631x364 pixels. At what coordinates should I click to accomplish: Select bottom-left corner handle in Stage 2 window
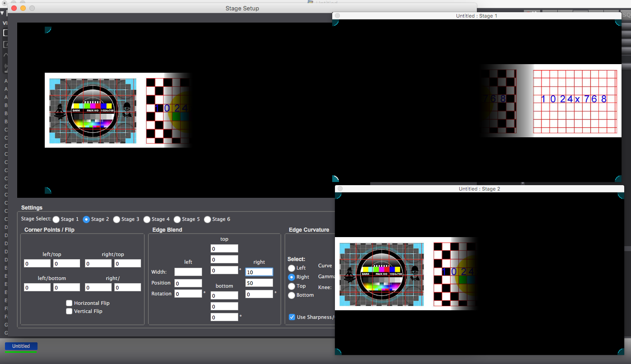point(338,351)
